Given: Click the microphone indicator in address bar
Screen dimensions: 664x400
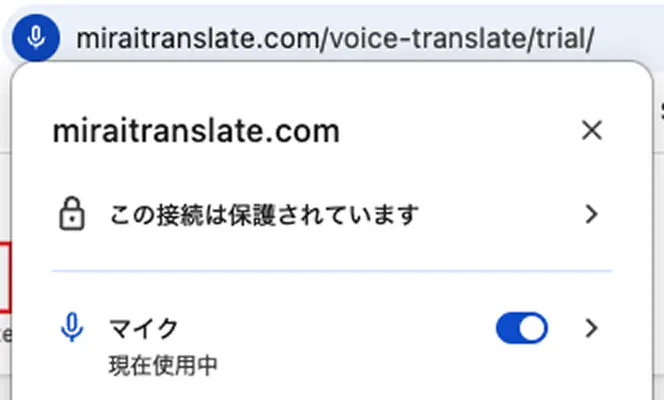Looking at the screenshot, I should pos(36,38).
